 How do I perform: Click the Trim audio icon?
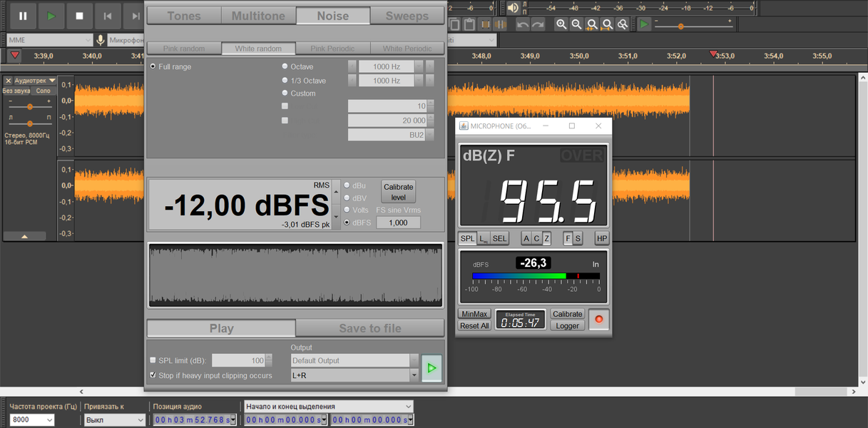pyautogui.click(x=485, y=24)
